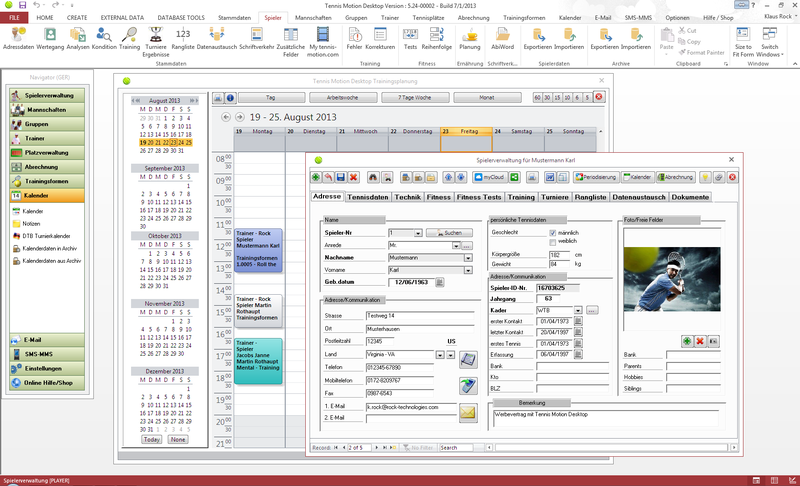This screenshot has height=486, width=800.
Task: Switch calendar to Monat view
Action: pyautogui.click(x=487, y=98)
